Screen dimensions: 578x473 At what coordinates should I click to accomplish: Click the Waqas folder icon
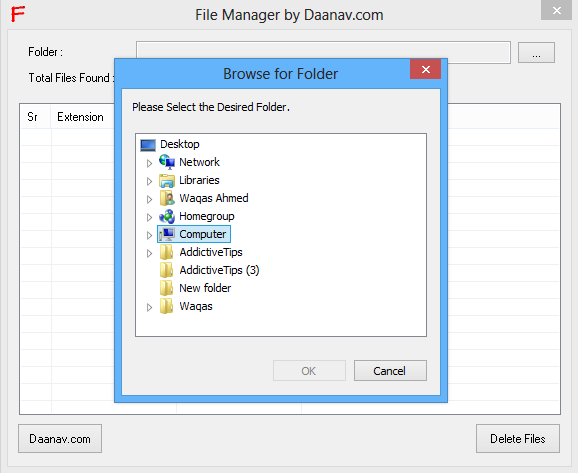(167, 306)
